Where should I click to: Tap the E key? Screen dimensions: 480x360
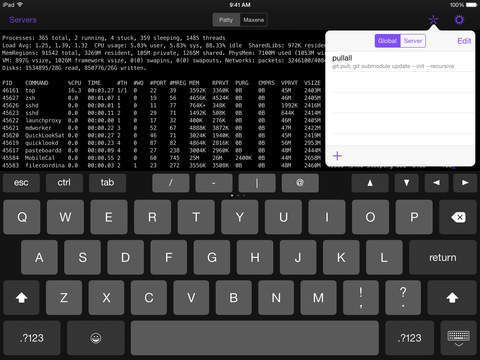(109, 217)
